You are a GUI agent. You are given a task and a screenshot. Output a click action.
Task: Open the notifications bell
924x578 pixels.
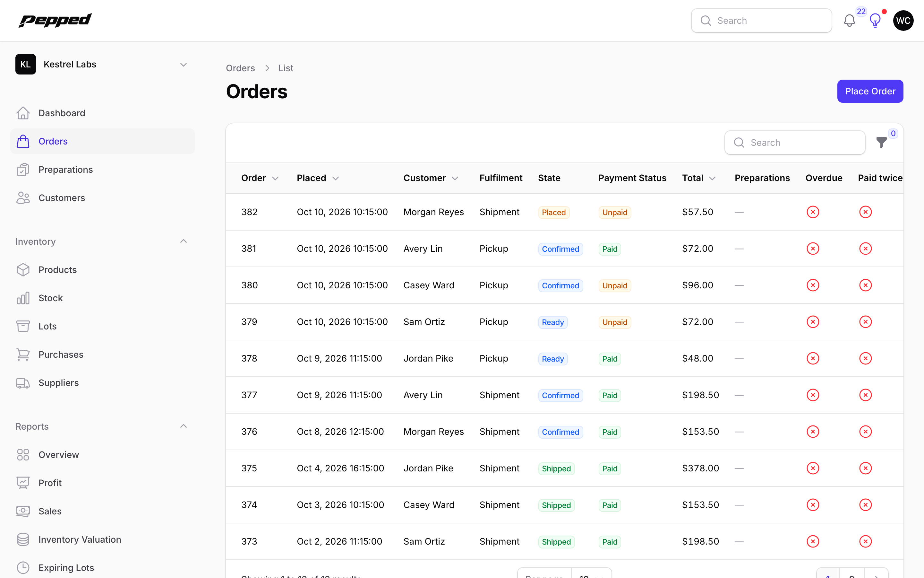[x=849, y=21]
